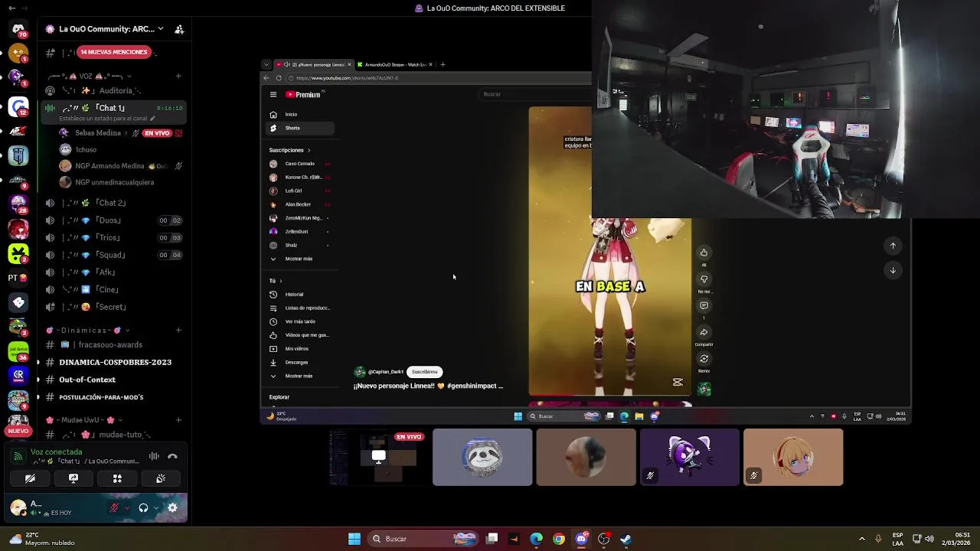Click the YouTube Buscar search field
Image resolution: width=980 pixels, height=551 pixels.
pyautogui.click(x=536, y=94)
